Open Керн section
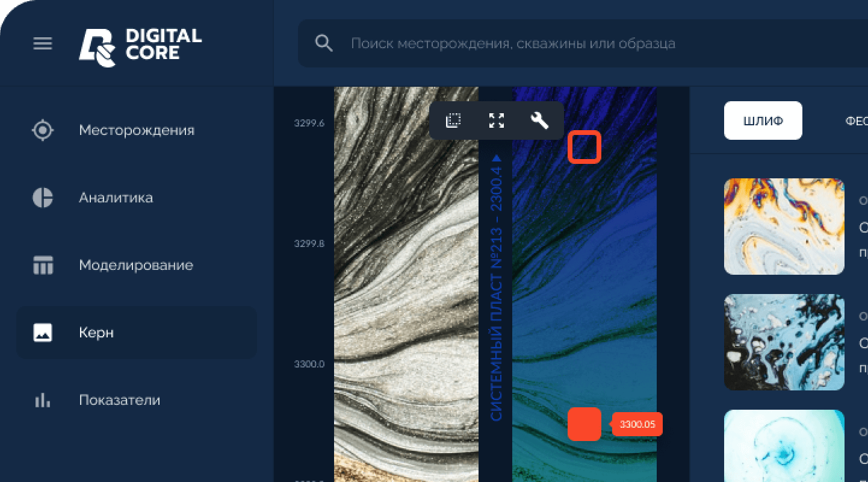The height and width of the screenshot is (482, 868). pos(137,333)
